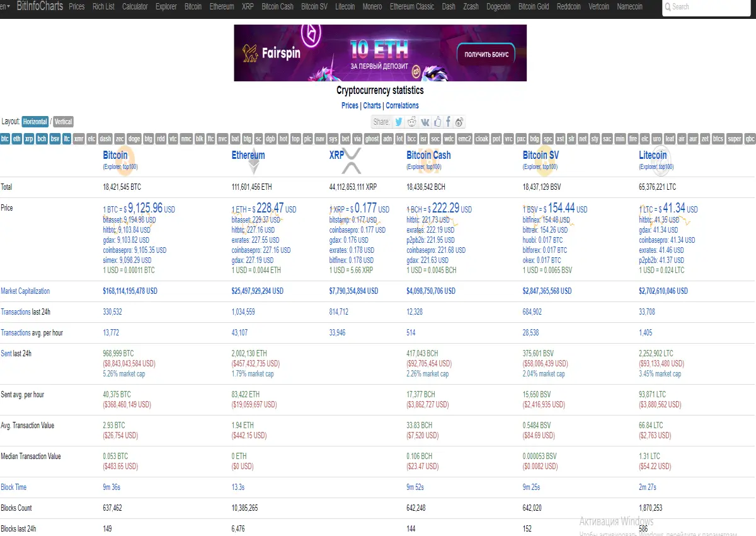Open Bitcoin column heading link
This screenshot has width=756, height=536.
coord(115,155)
